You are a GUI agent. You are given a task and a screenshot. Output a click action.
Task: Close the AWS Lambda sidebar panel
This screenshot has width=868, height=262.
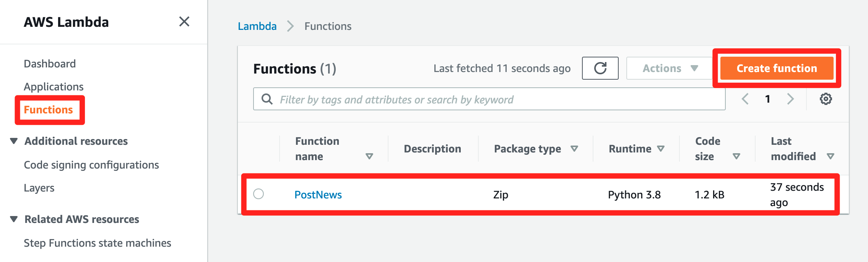(x=184, y=21)
